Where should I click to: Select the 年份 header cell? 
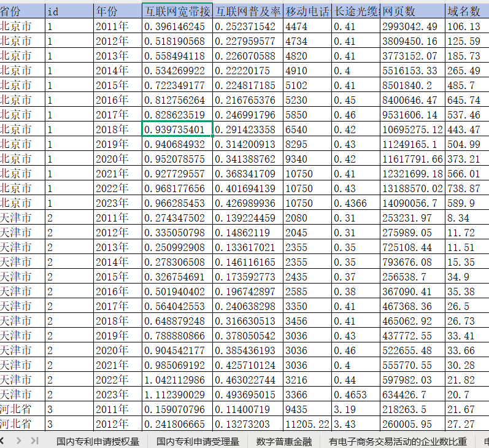[117, 11]
